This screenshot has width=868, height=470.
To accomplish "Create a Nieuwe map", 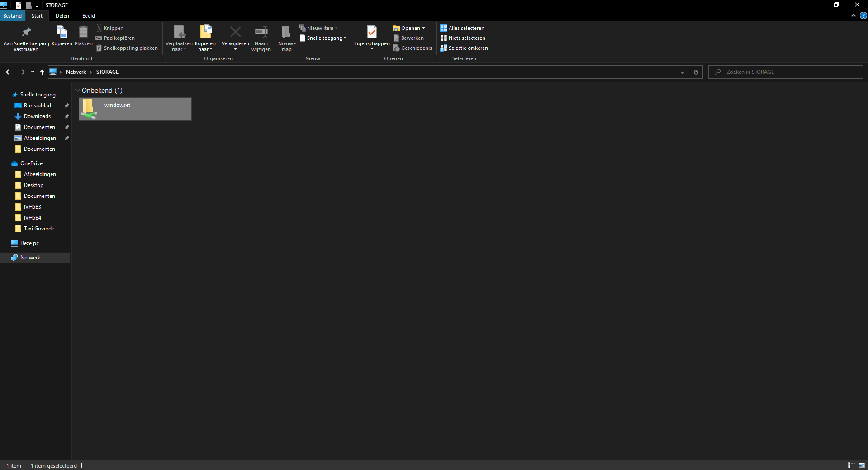I will click(x=287, y=38).
